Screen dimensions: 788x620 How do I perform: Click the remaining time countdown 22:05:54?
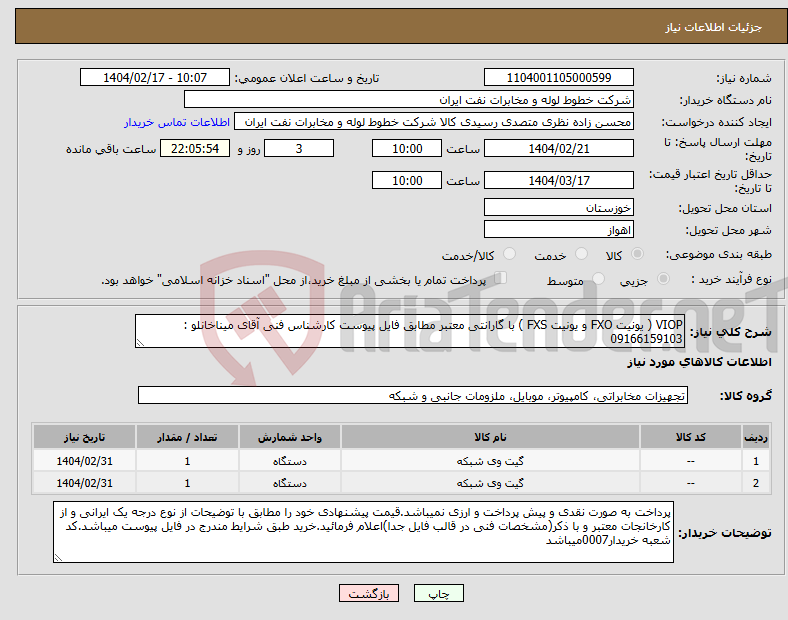pyautogui.click(x=195, y=149)
